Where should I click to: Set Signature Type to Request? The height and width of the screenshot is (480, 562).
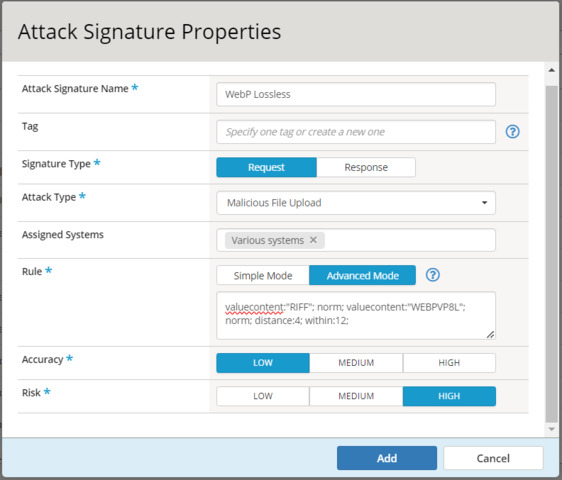[x=266, y=167]
